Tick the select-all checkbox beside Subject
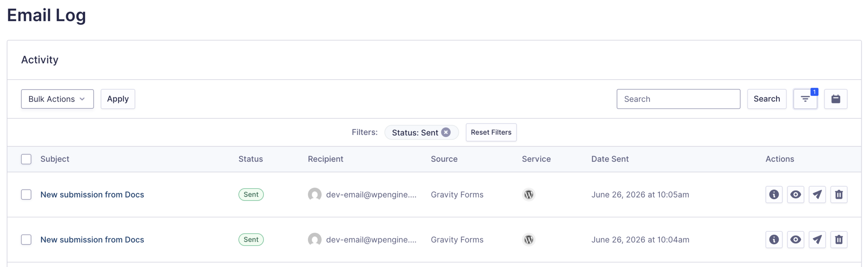This screenshot has height=267, width=868. [26, 159]
